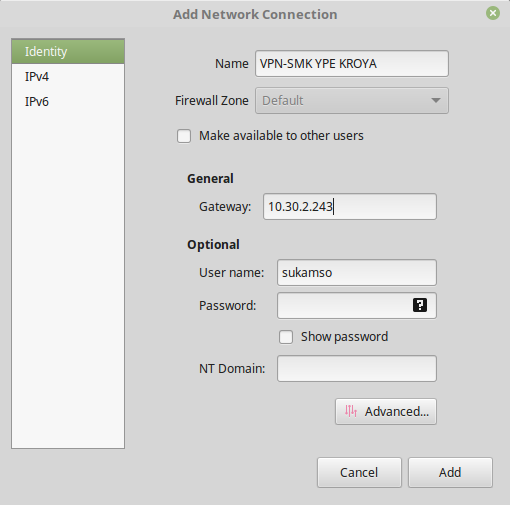Click the User name field

click(x=357, y=272)
